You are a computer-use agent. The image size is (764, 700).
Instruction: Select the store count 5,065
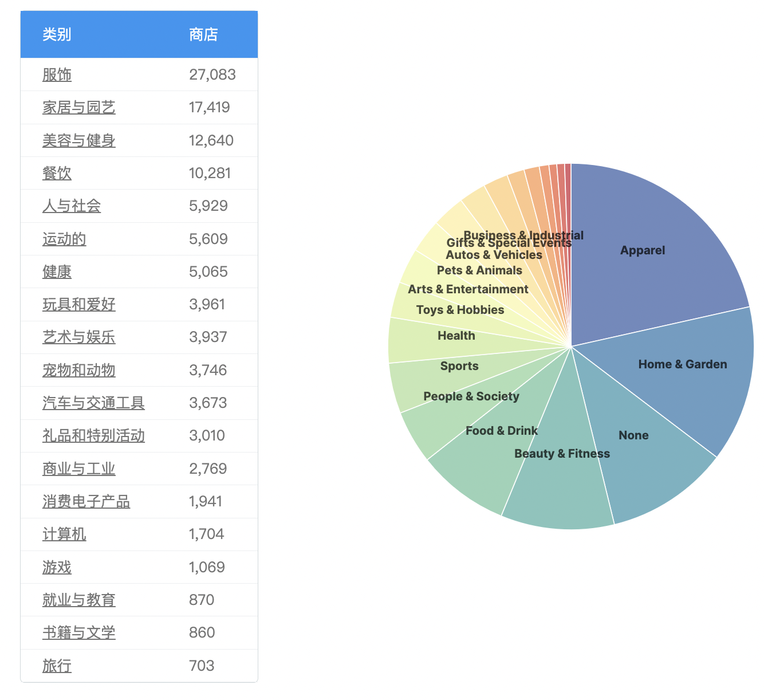coord(208,272)
